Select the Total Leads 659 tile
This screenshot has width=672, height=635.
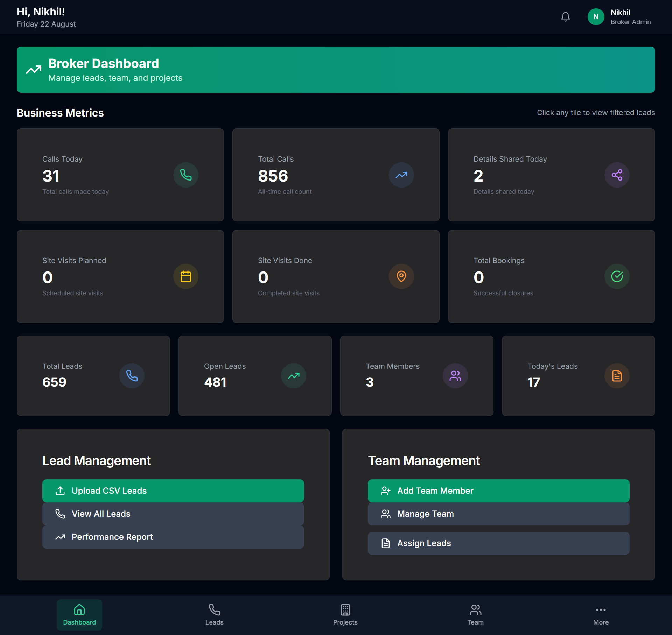point(93,376)
